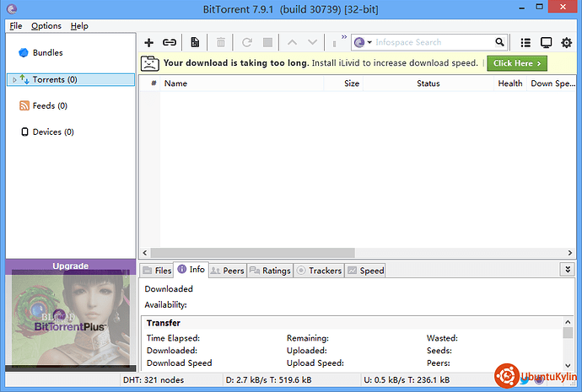This screenshot has height=392, width=582.
Task: Click the Feeds RSS icon
Action: [24, 105]
